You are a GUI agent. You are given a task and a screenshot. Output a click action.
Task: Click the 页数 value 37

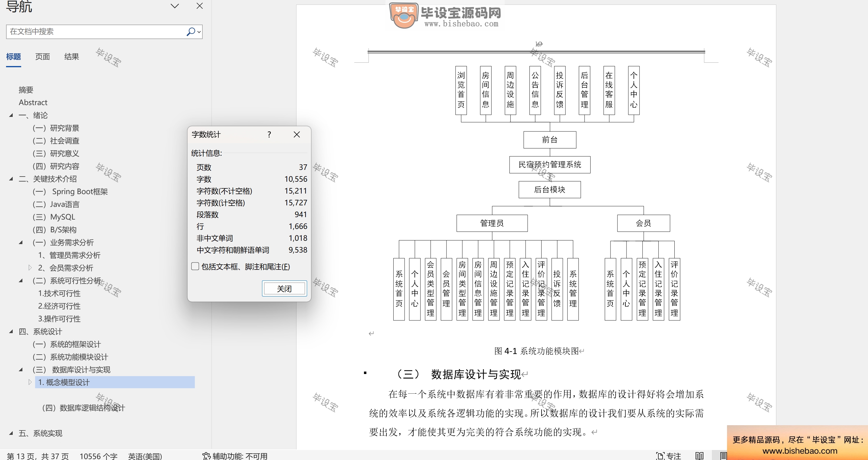point(303,167)
